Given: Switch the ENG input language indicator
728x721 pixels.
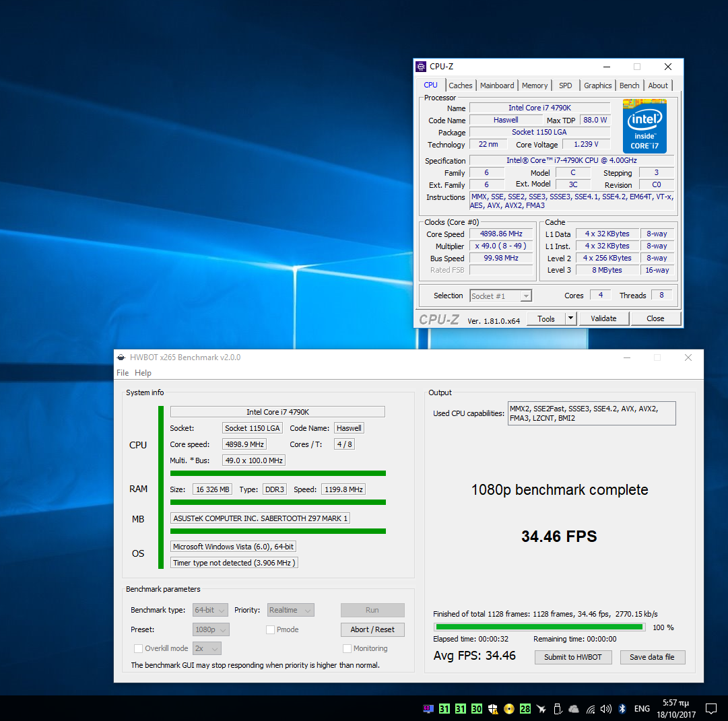Looking at the screenshot, I should [642, 708].
